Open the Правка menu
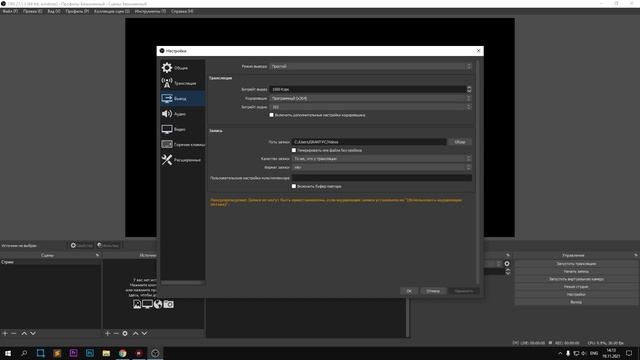640x360 pixels. [x=33, y=11]
